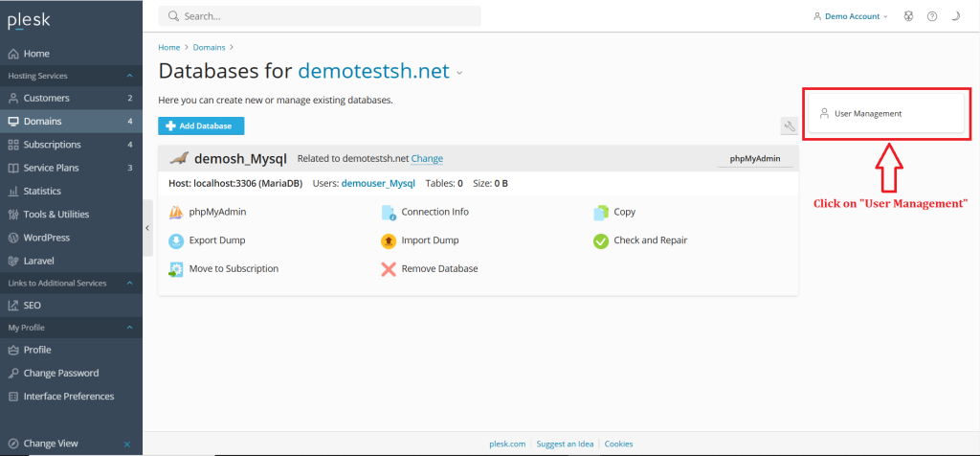The image size is (980, 456).
Task: Open the Profile icon in sidebar
Action: point(13,350)
